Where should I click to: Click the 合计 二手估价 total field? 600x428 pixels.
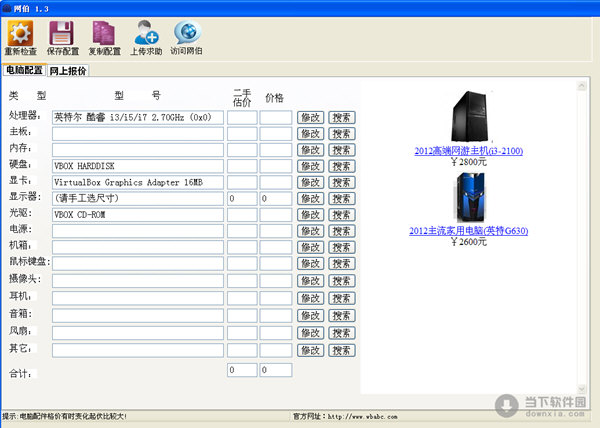pos(242,370)
